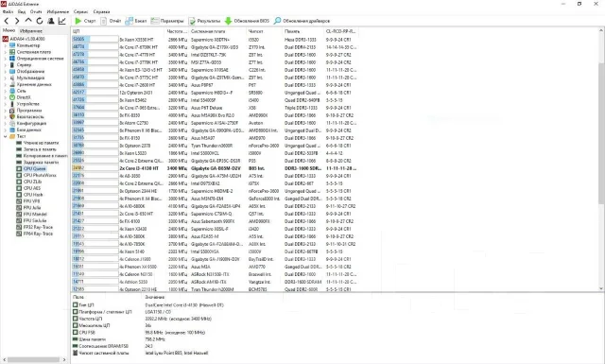Collapse the Тест tree node
The image size is (605, 364).
[5, 136]
